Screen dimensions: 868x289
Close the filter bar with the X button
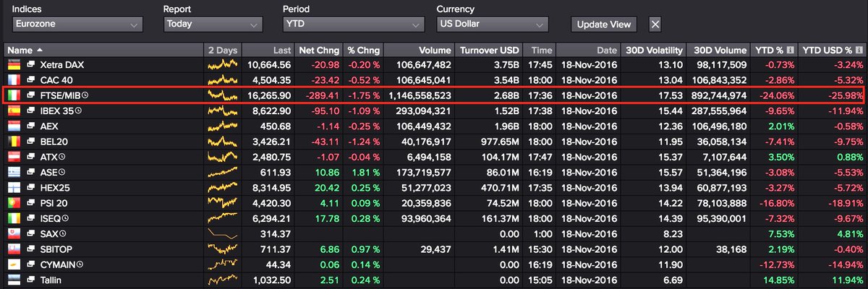click(x=655, y=24)
